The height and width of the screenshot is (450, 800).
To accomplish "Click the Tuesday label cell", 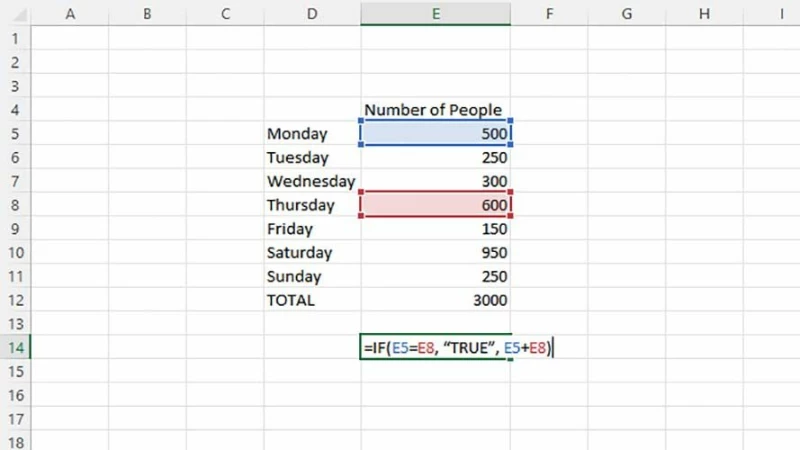I will 312,157.
